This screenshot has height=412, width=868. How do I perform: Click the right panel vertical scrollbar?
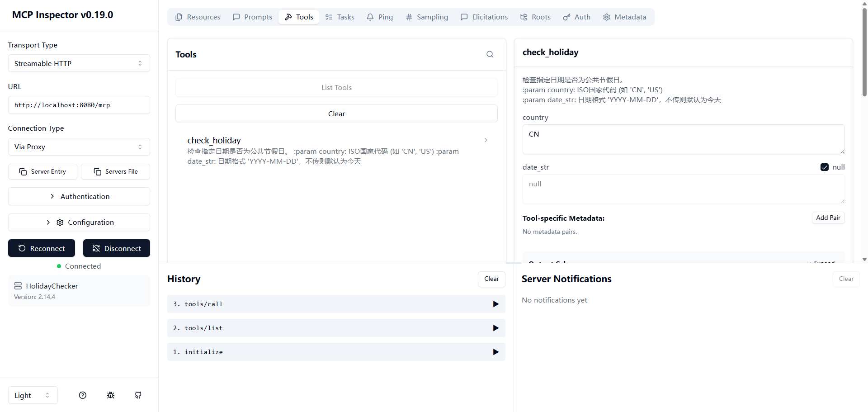pyautogui.click(x=864, y=52)
